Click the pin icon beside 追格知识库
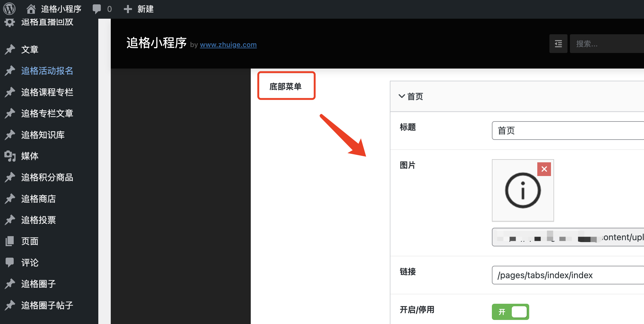 [10, 135]
